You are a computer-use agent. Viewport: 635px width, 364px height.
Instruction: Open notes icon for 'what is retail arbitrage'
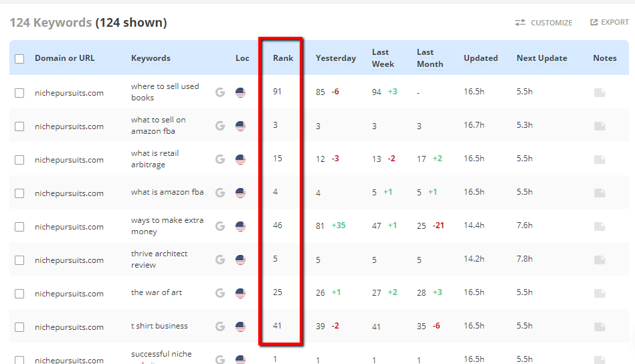(x=600, y=159)
